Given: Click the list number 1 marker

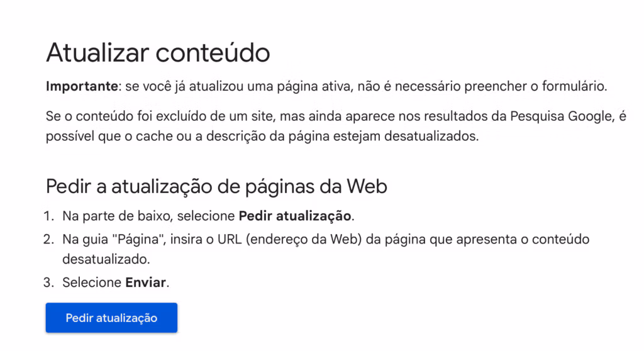Looking at the screenshot, I should coord(48,216).
